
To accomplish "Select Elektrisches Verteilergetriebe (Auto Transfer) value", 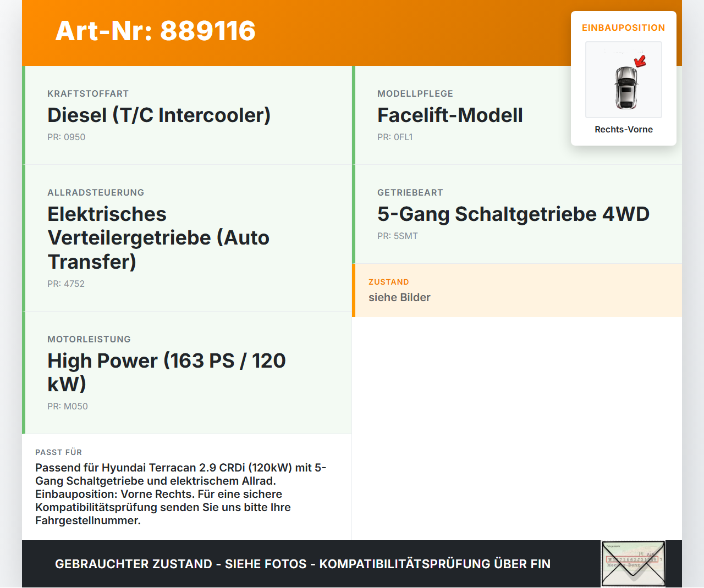I will (158, 238).
